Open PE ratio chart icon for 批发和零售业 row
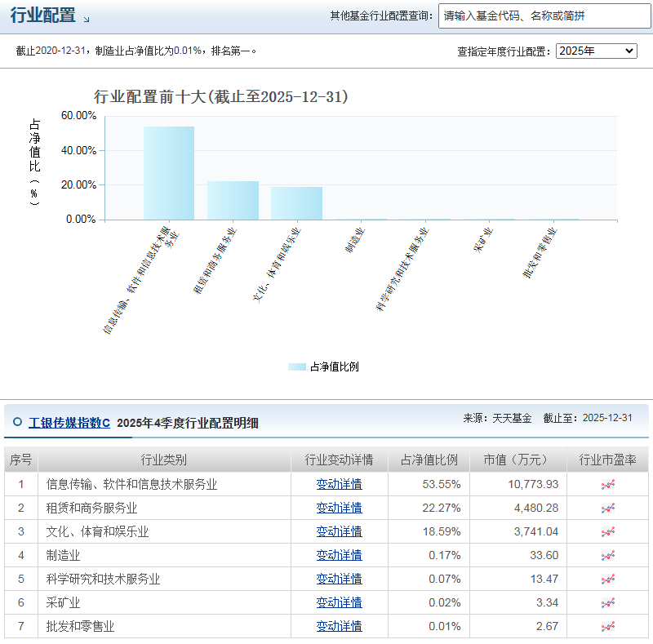 point(607,627)
